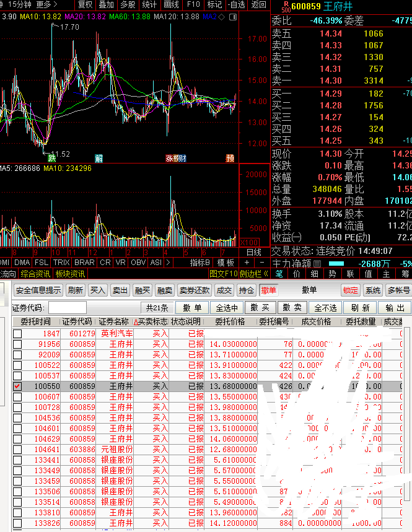
Task: Open the 统计 statistics menu
Action: pos(149,4)
